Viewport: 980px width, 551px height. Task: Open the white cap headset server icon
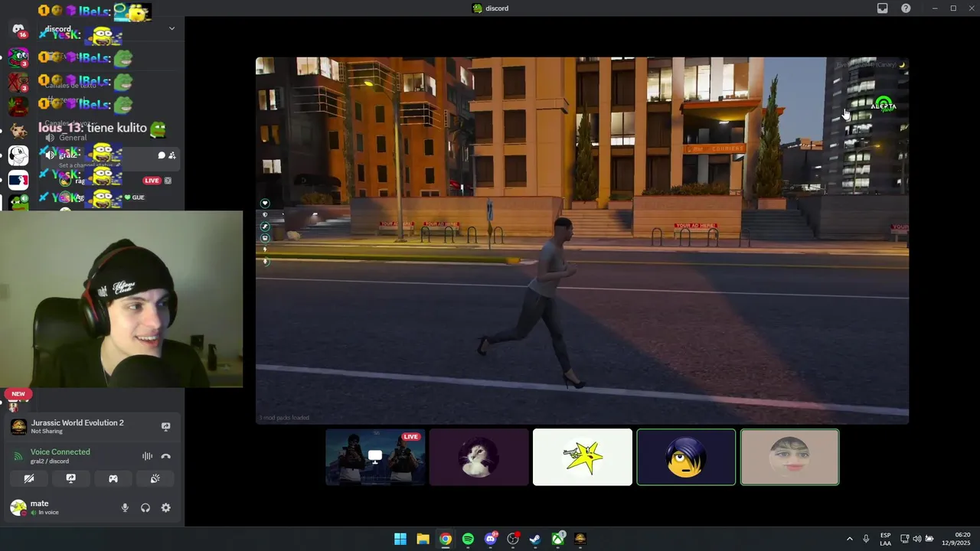click(18, 155)
